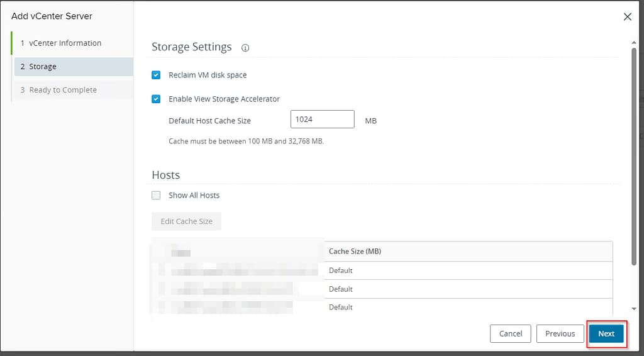Select the third host row in the table
Viewport: 644px width, 356px height.
point(381,307)
